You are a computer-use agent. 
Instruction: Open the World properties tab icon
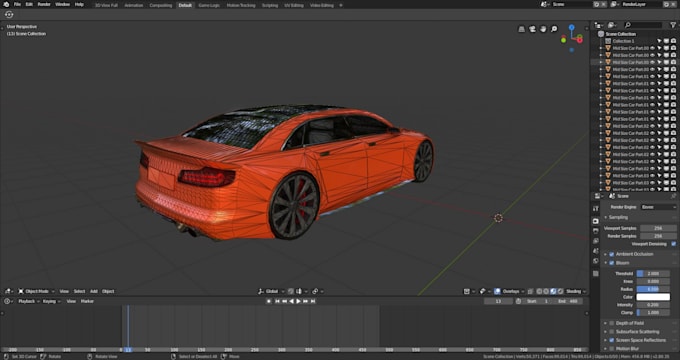point(596,261)
